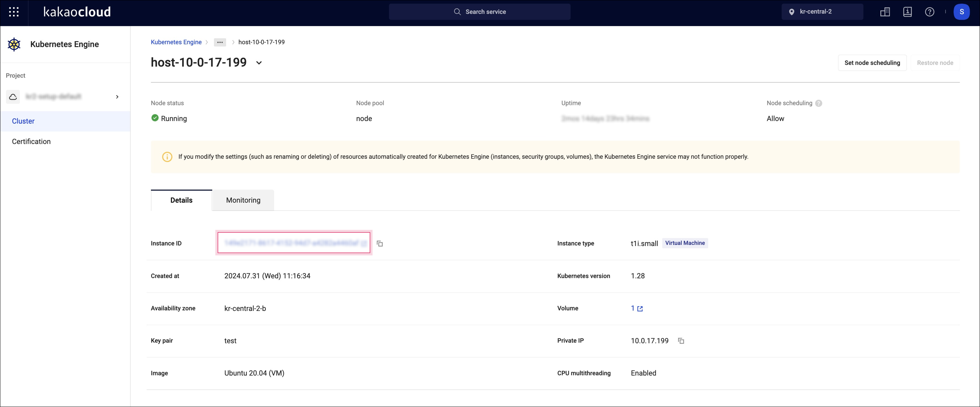
Task: Click the green Running status icon
Action: pyautogui.click(x=155, y=118)
